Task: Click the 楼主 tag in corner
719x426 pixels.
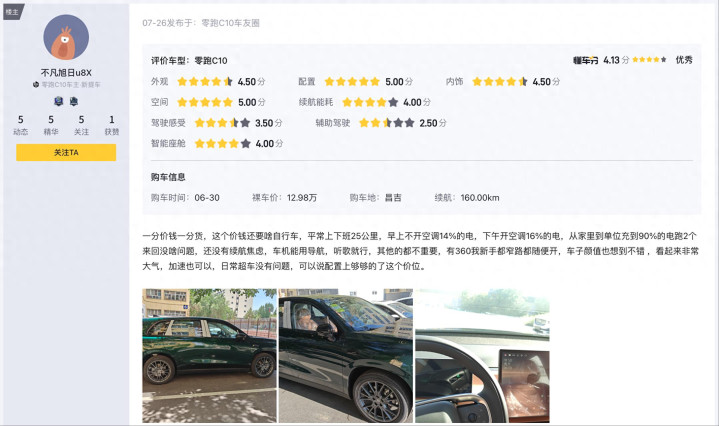Action: (x=12, y=12)
